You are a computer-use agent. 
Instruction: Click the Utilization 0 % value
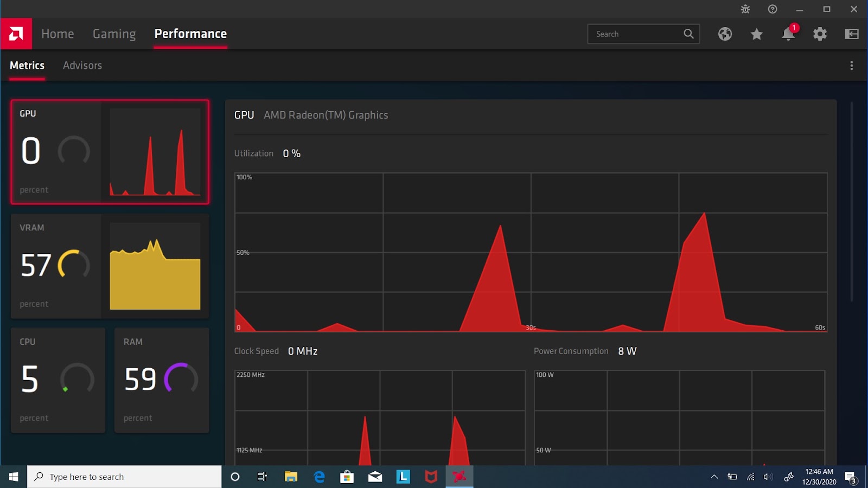pyautogui.click(x=291, y=153)
